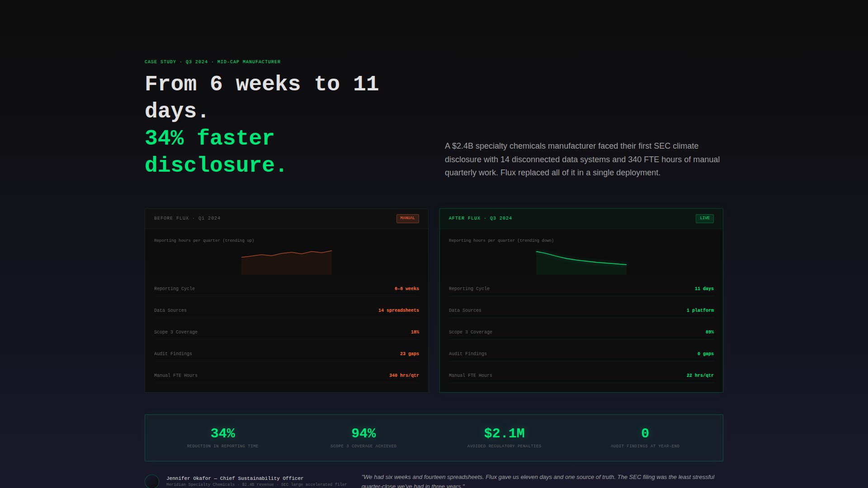Click the MANUAL badge on Before Flux card
The width and height of the screenshot is (868, 488).
407,218
